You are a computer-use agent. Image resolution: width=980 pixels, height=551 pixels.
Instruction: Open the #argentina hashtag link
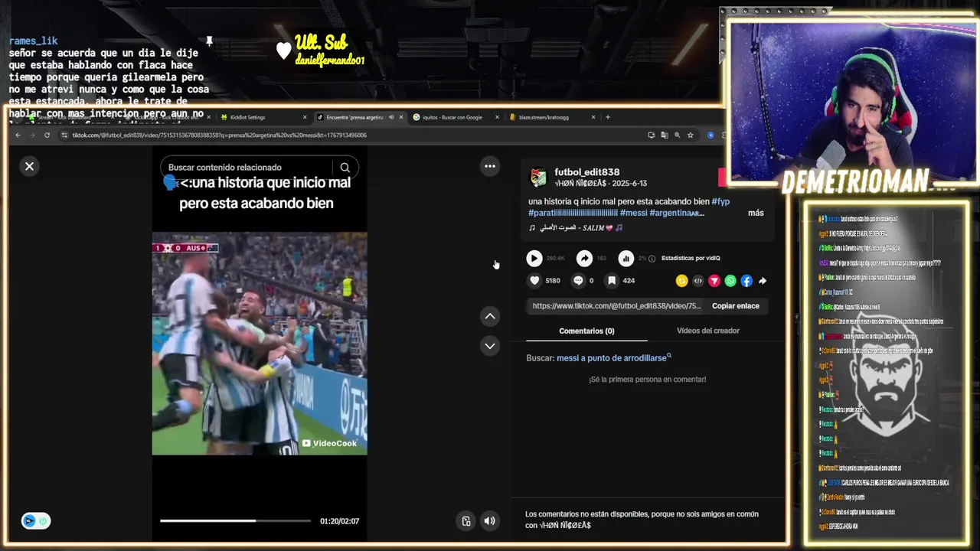coord(677,213)
